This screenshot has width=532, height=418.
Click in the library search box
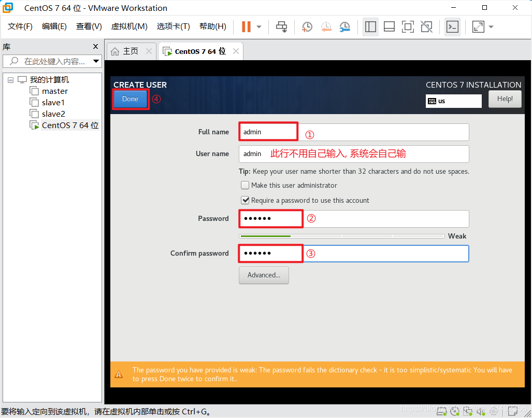click(x=52, y=61)
